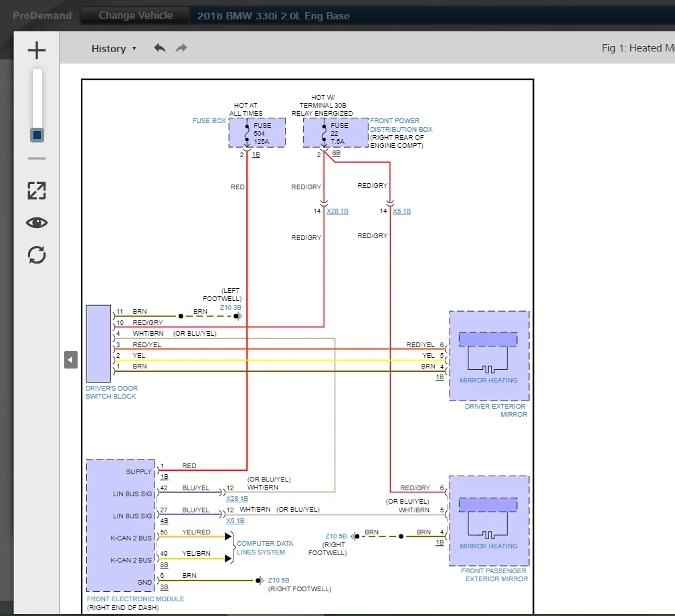Click the fit-to-screen icon in sidebar
This screenshot has width=675, height=616.
(37, 191)
